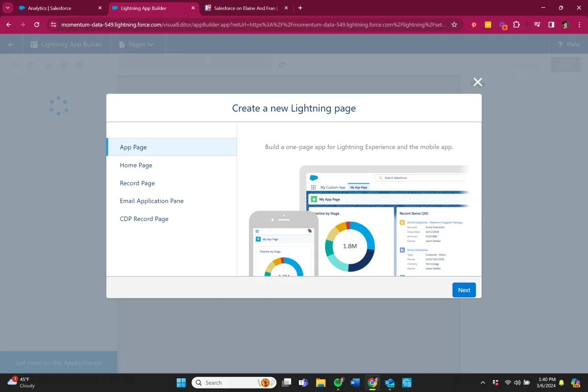Click the Dropbox tray icon
This screenshot has width=588, height=392.
495,383
